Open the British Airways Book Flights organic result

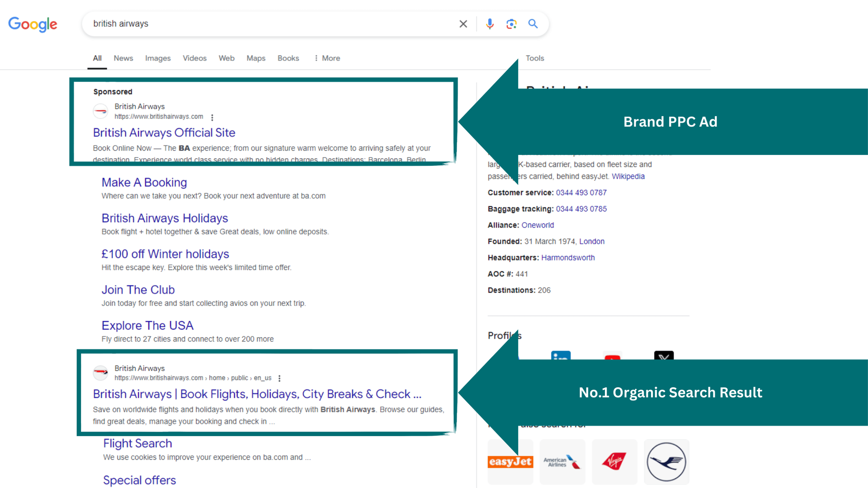pos(257,394)
